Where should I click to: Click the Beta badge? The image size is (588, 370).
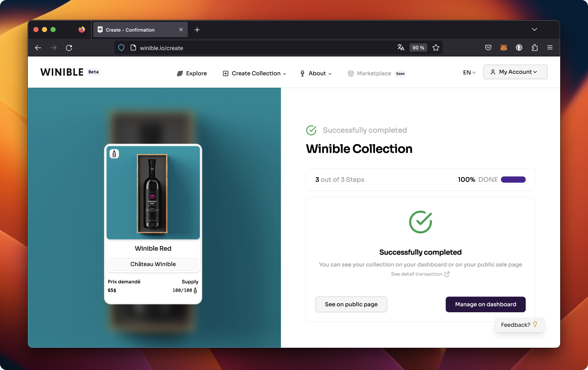[94, 72]
